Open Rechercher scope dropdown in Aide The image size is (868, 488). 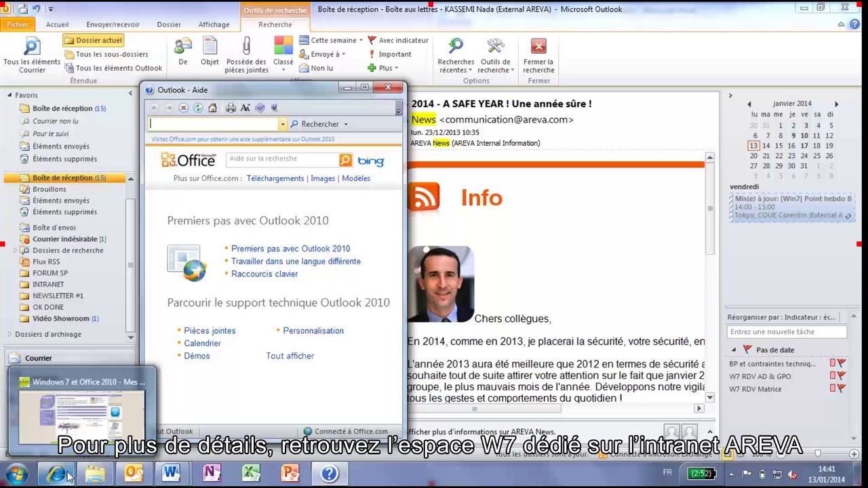[345, 125]
